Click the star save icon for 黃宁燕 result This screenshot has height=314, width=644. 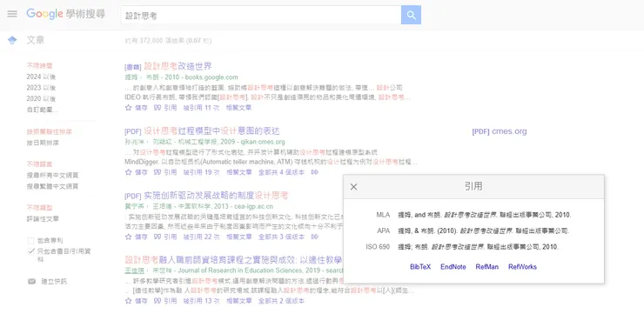pos(128,237)
